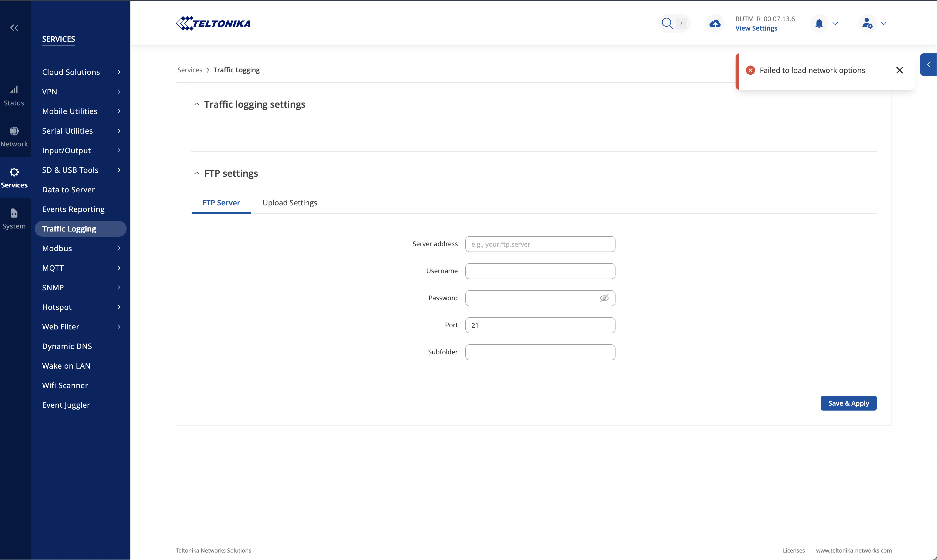Click the Teltonika logo
Image resolution: width=937 pixels, height=560 pixels.
point(213,23)
